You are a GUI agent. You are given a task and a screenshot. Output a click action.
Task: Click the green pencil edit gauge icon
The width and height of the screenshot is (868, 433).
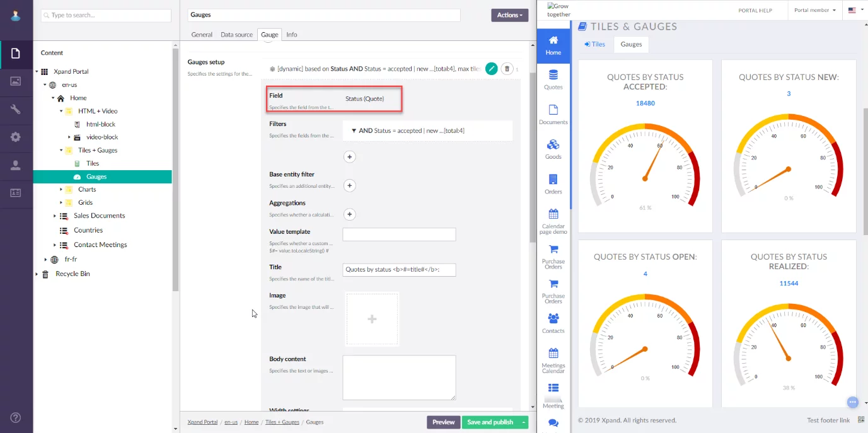click(492, 69)
